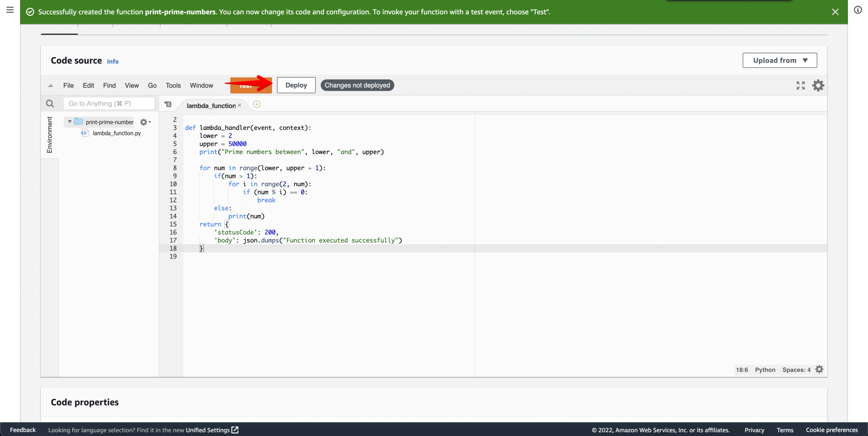
Task: Open editor preferences gear in toolbar
Action: (x=818, y=85)
